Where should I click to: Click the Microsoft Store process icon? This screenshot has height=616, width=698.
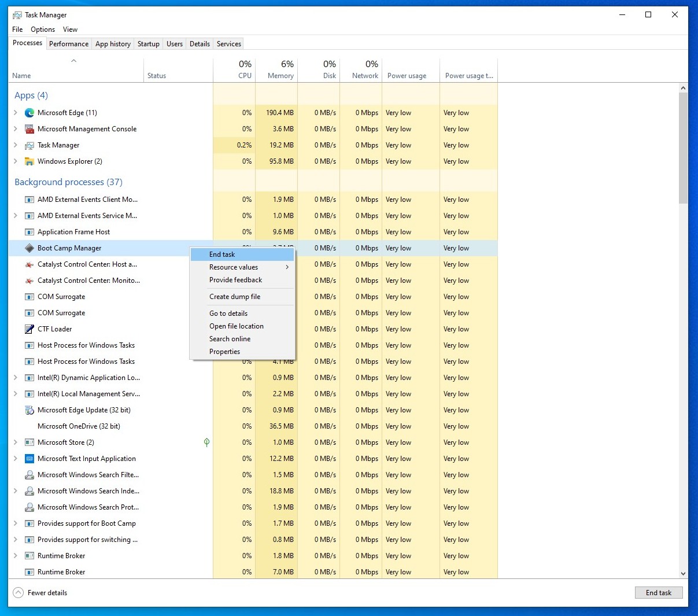(x=29, y=442)
